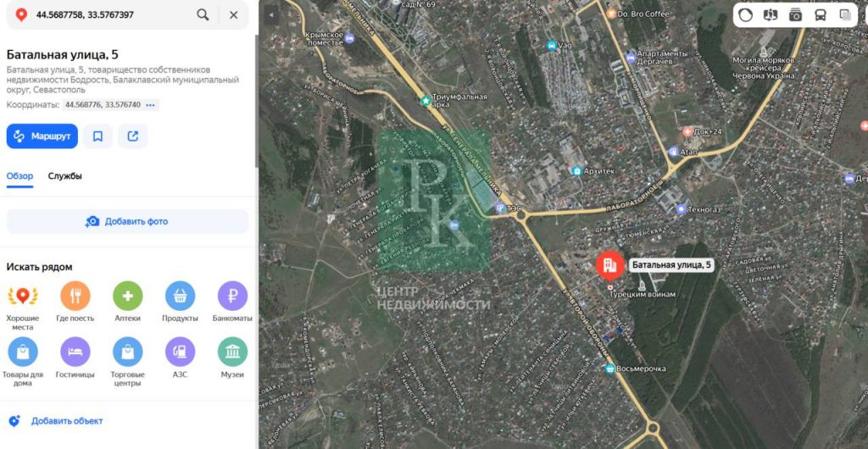This screenshot has height=449, width=868.
Task: Switch to the Службы tab
Action: point(65,176)
